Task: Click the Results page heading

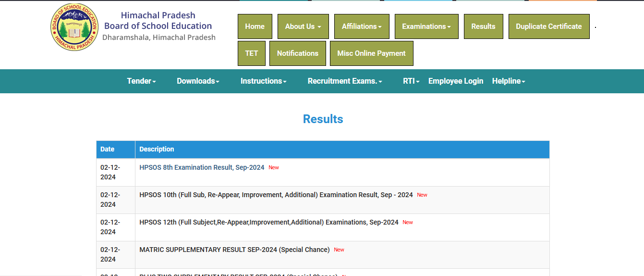Action: 323,119
